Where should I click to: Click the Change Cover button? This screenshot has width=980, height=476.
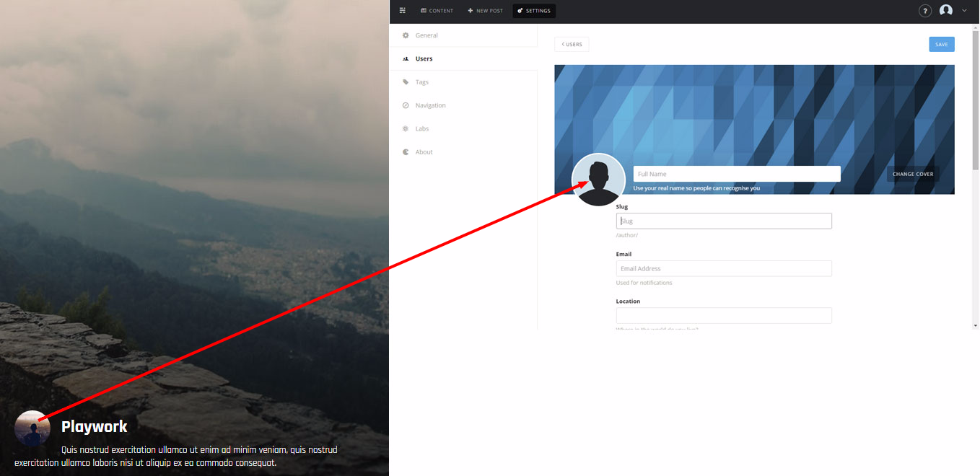(913, 175)
